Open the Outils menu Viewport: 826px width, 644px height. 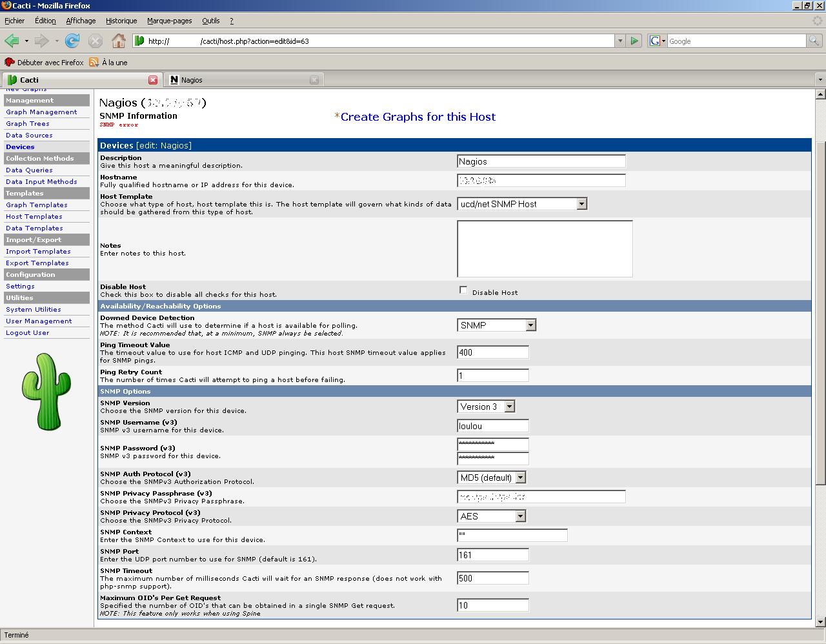(211, 21)
